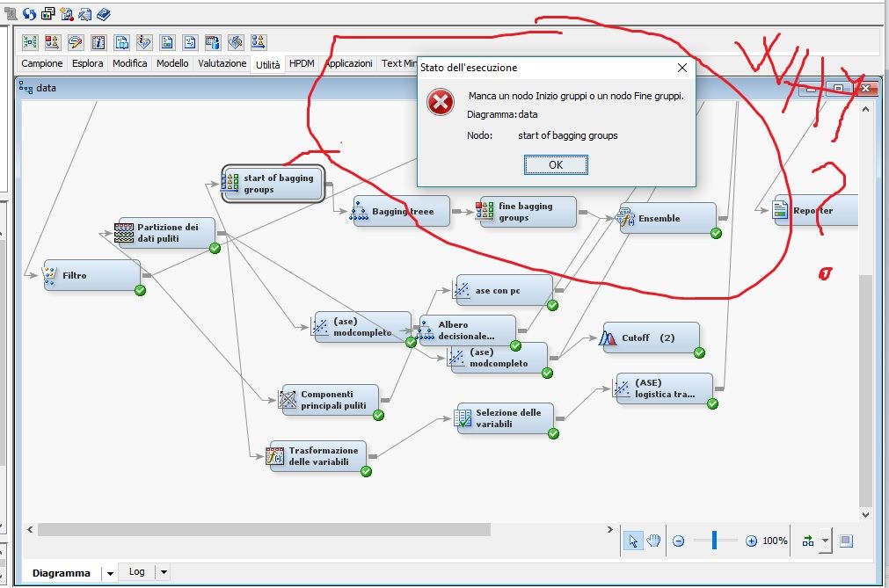Click the zoom in magnifier icon

pyautogui.click(x=750, y=541)
